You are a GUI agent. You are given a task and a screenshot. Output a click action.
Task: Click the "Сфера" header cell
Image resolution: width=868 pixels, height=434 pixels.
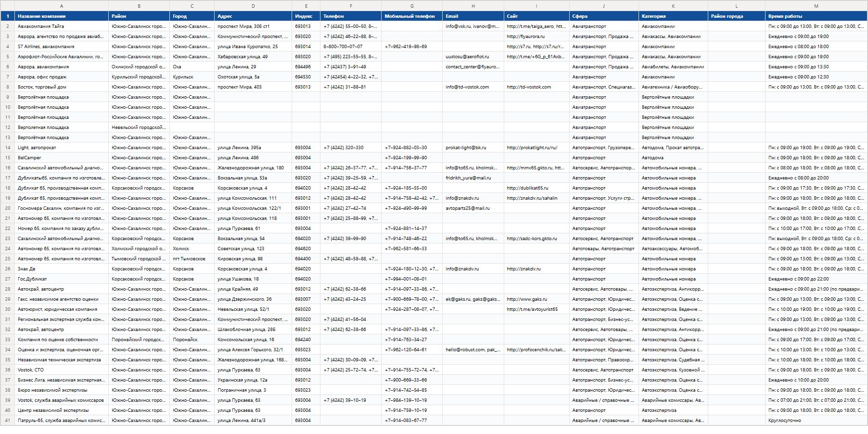[x=604, y=16]
